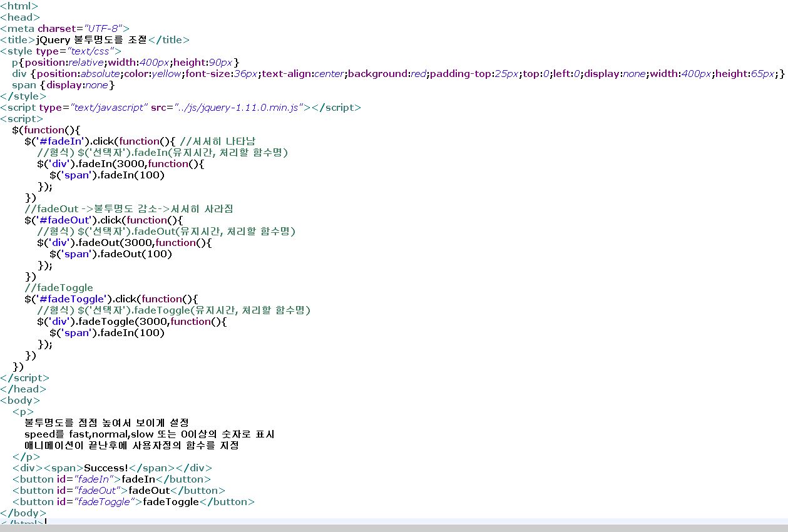Viewport: 788px width, 532px height.
Task: Click the //fadeOut ->불투명도 감소 comment line
Action: tap(129, 208)
